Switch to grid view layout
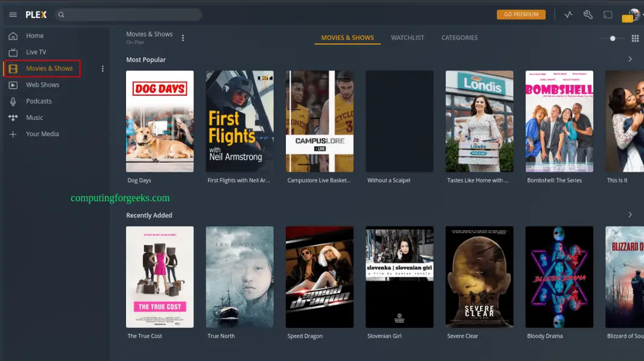 click(634, 38)
